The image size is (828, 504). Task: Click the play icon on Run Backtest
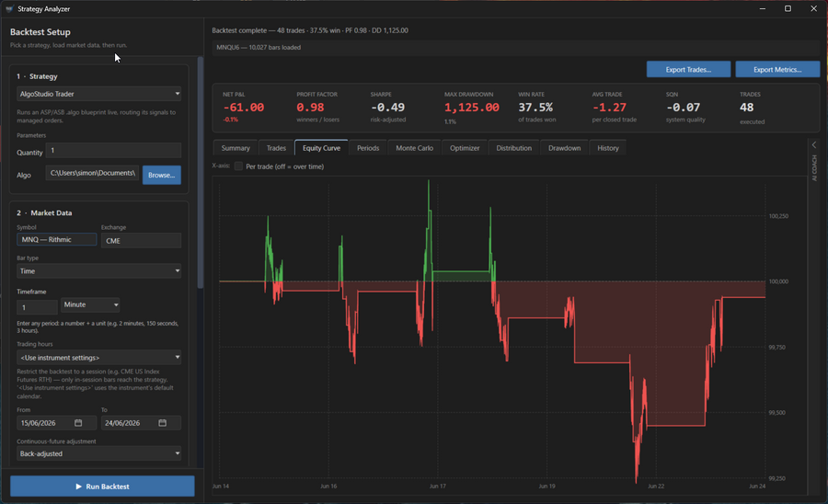79,487
